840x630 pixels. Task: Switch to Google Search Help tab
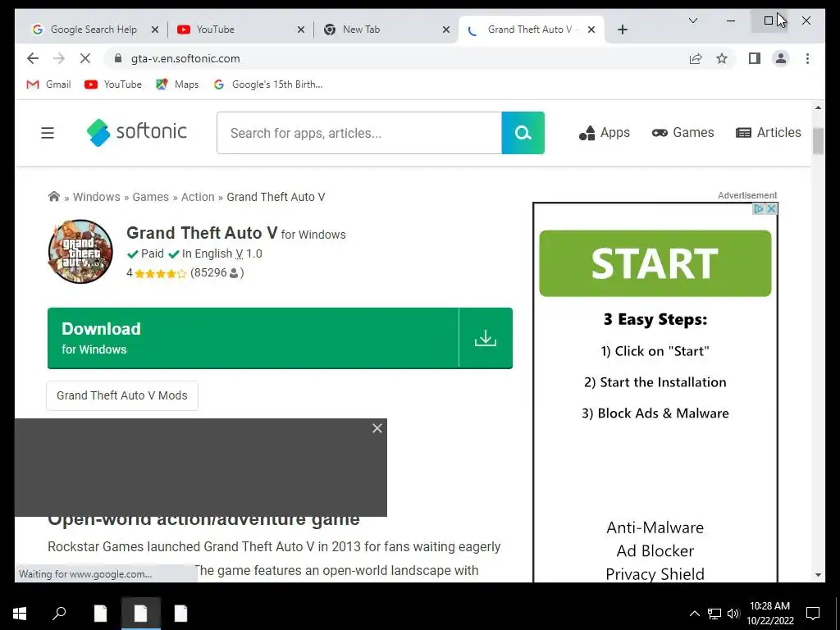click(x=94, y=30)
